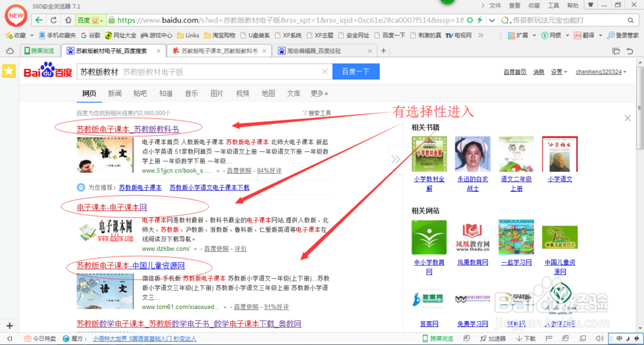Viewport: 644px width, 345px height.
Task: Click 百度快照 under 51jjcn result
Action: [239, 171]
